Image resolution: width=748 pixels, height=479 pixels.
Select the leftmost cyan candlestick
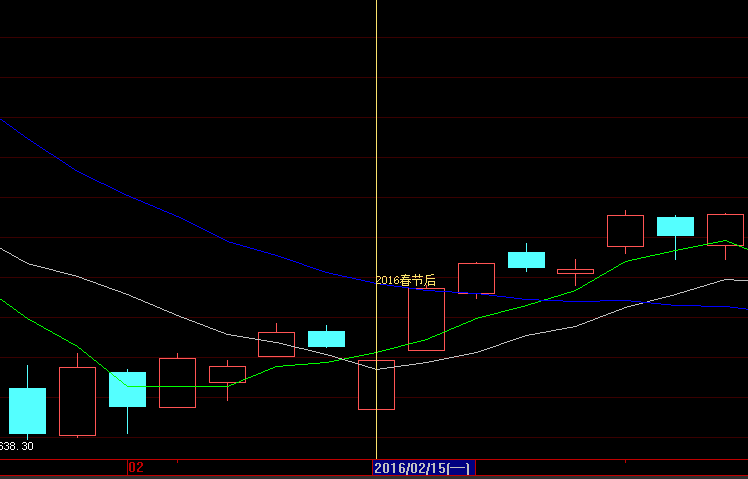point(27,410)
